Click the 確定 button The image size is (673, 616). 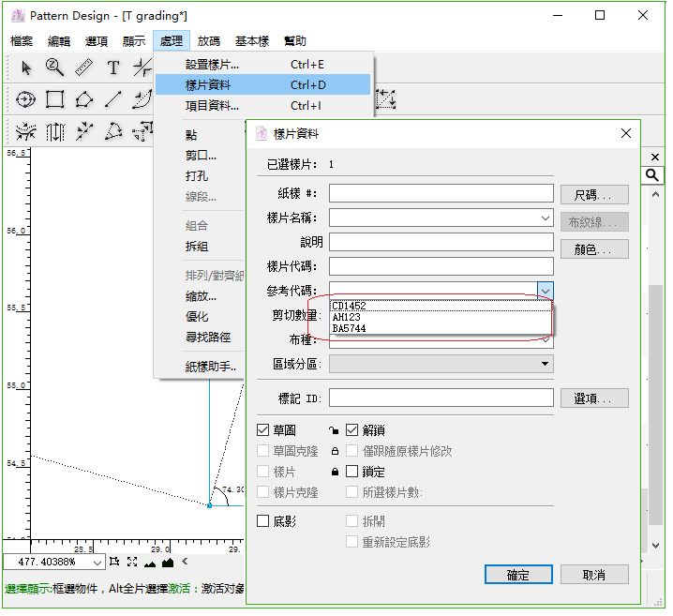[517, 575]
